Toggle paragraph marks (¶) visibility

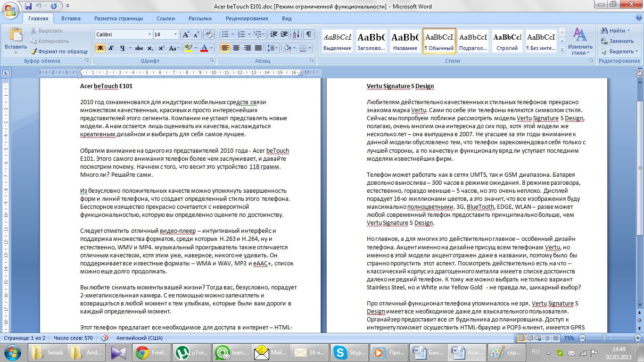pos(309,34)
